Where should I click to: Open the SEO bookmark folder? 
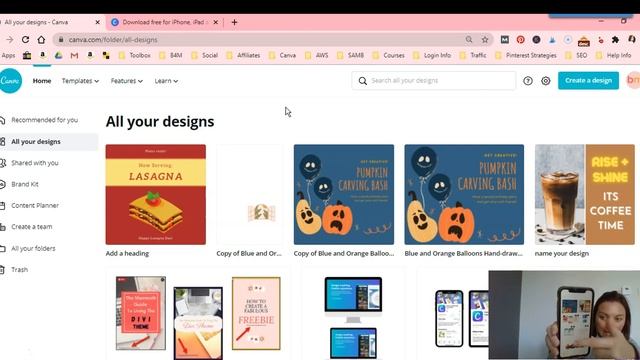pos(576,55)
